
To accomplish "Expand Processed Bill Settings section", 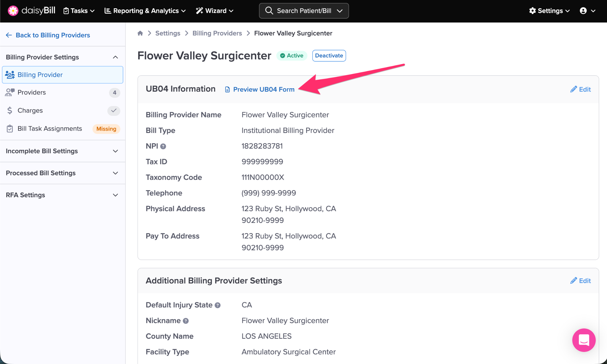I will tap(115, 173).
